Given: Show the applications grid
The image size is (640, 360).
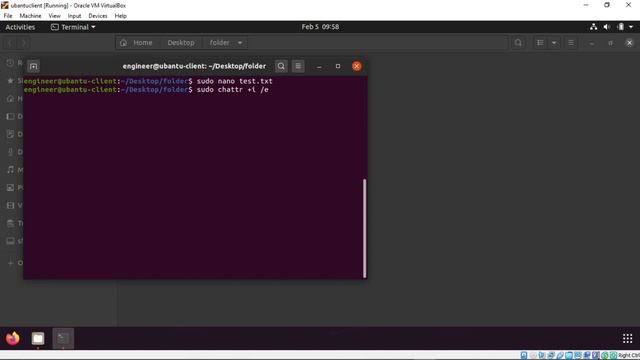Looking at the screenshot, I should coord(627,338).
